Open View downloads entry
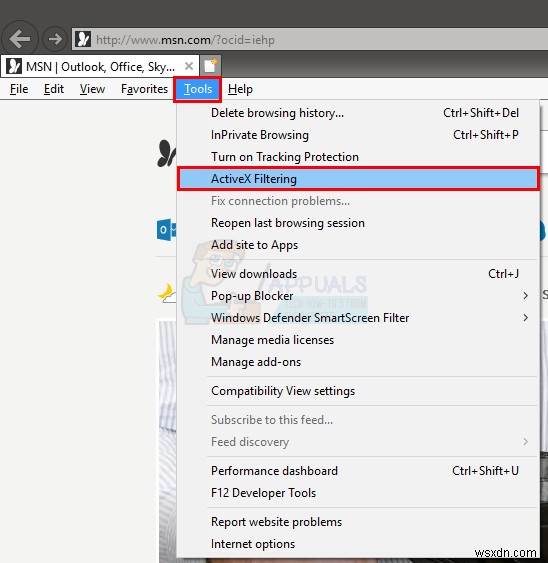Image resolution: width=548 pixels, height=563 pixels. coord(358,274)
